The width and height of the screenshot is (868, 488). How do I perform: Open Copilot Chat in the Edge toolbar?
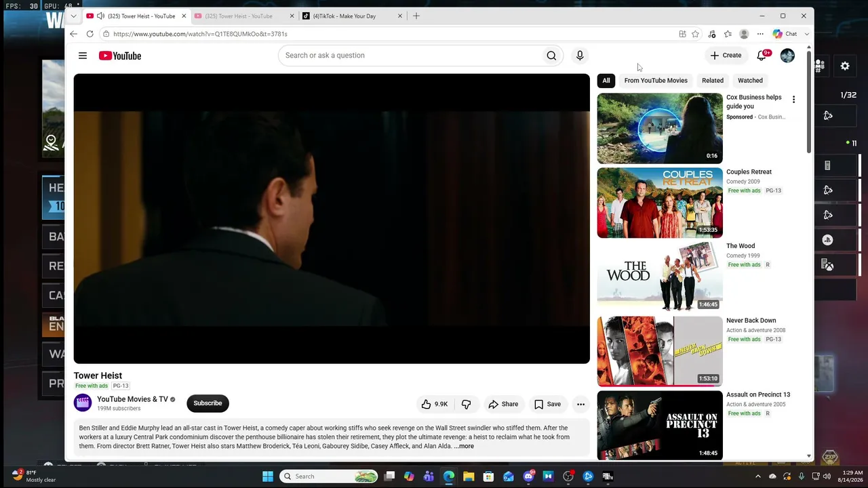click(785, 34)
